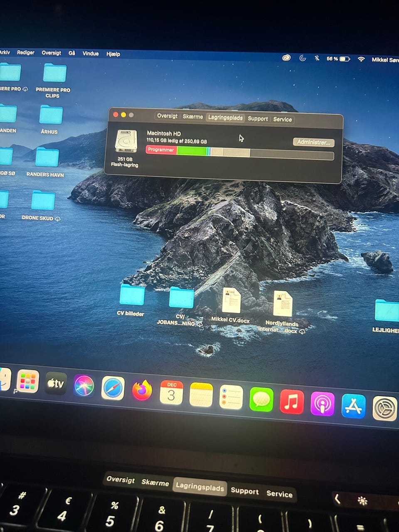Select the CV/ JOBANS...NING folder
The image size is (399, 532).
click(181, 306)
